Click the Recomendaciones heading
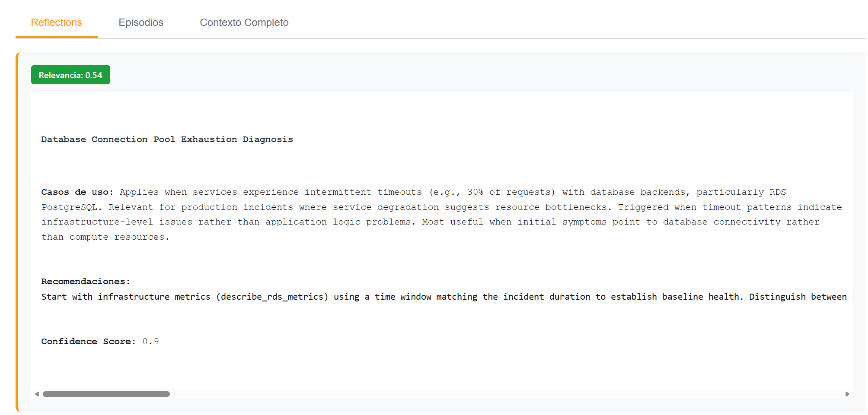Image resolution: width=868 pixels, height=415 pixels. (85, 281)
